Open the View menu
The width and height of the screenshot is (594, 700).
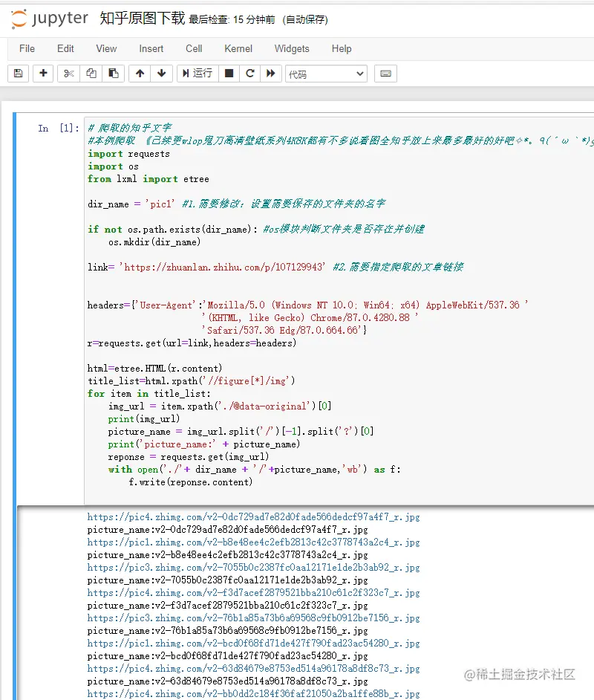point(106,48)
